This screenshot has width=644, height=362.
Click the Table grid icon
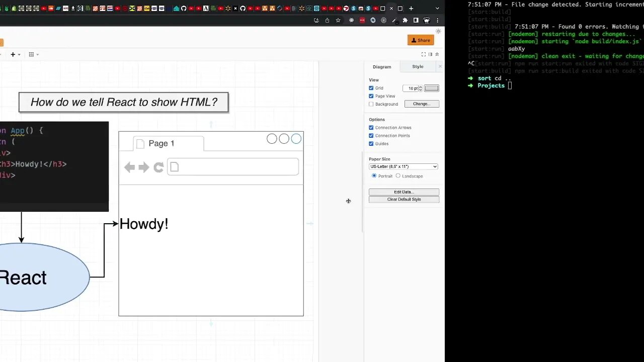click(x=31, y=54)
